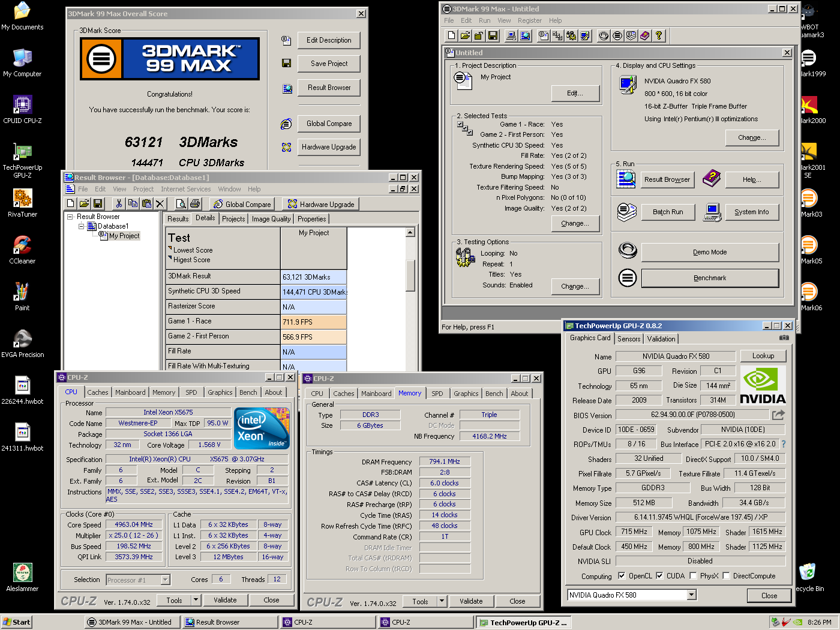Click Print icon in Result Browser toolbar

pos(194,204)
